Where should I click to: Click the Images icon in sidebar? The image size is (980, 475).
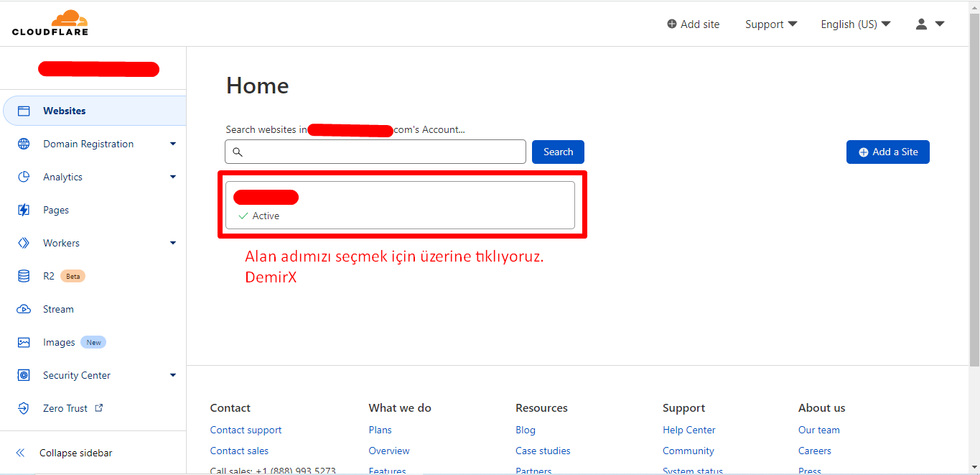click(24, 342)
